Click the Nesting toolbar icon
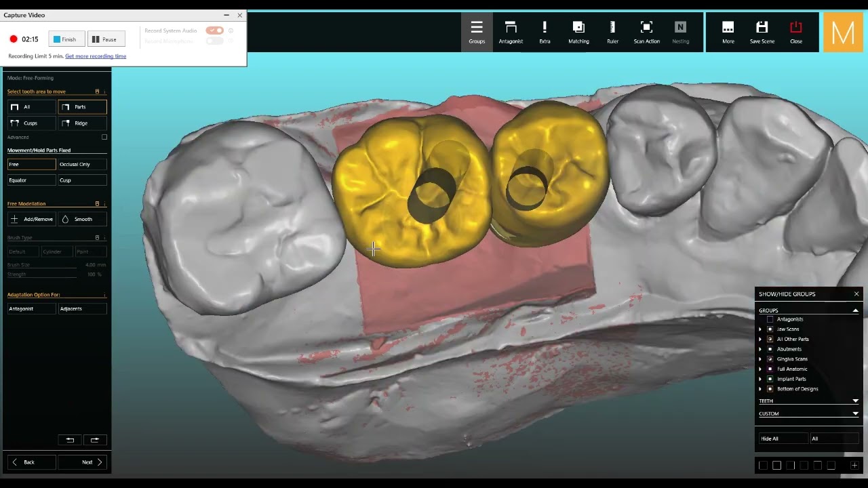 (680, 32)
